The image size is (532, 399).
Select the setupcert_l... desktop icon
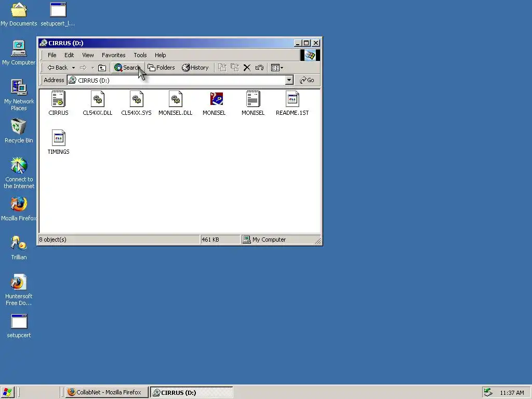pyautogui.click(x=58, y=15)
